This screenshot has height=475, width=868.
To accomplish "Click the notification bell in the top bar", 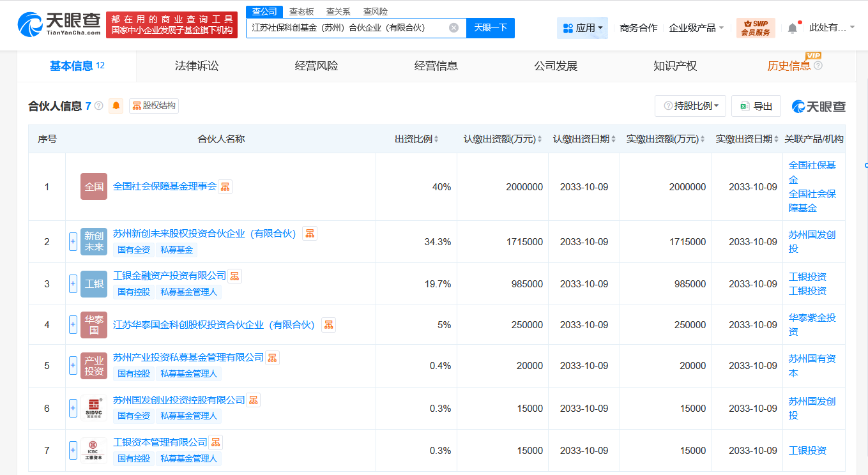I will [x=792, y=27].
